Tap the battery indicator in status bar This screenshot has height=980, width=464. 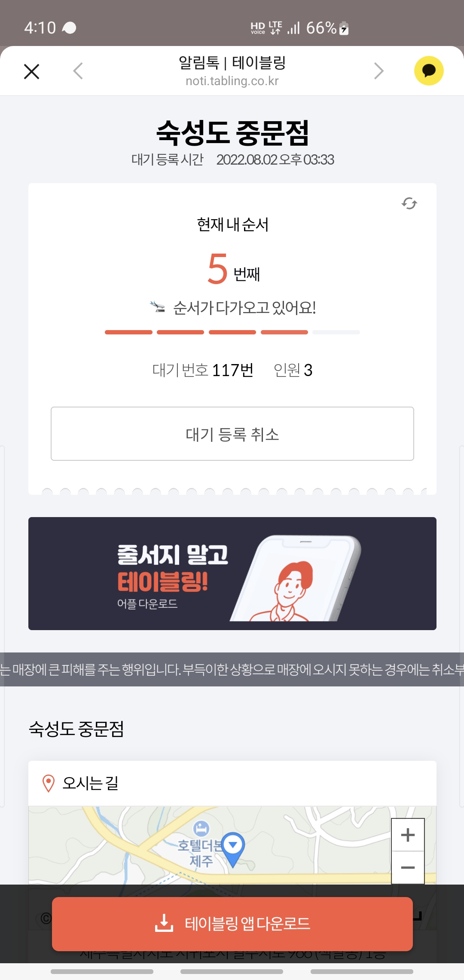click(344, 28)
